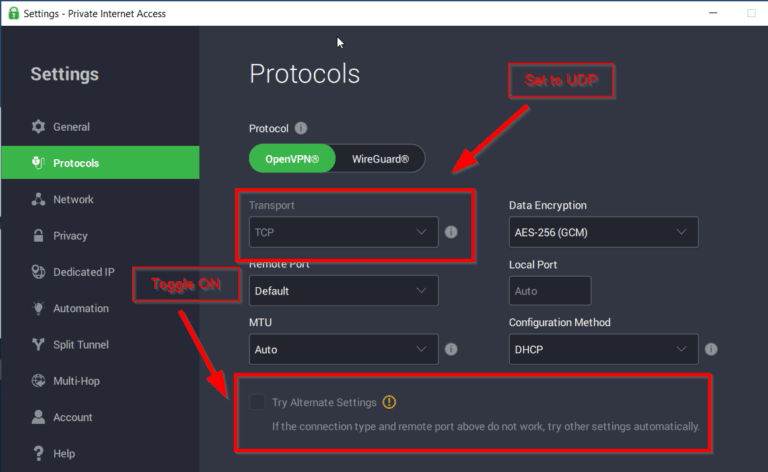
Task: Open the Remote Port Default dropdown
Action: point(343,291)
